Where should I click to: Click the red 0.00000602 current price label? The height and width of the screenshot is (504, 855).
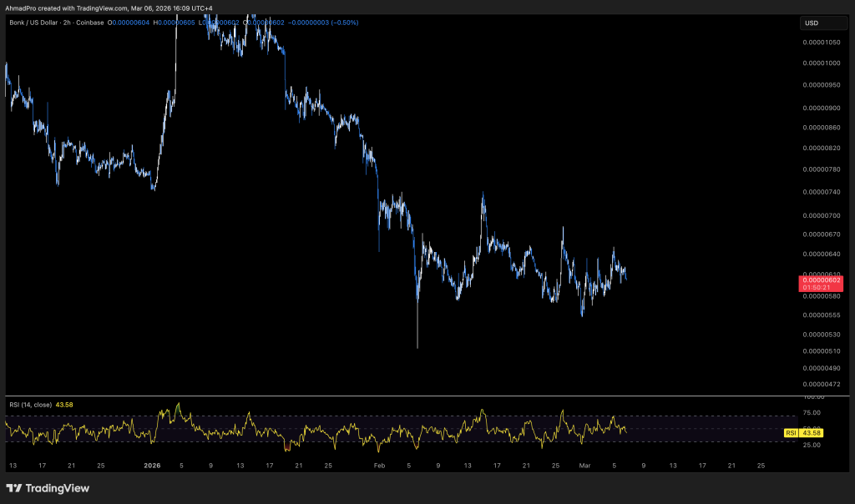(x=819, y=280)
